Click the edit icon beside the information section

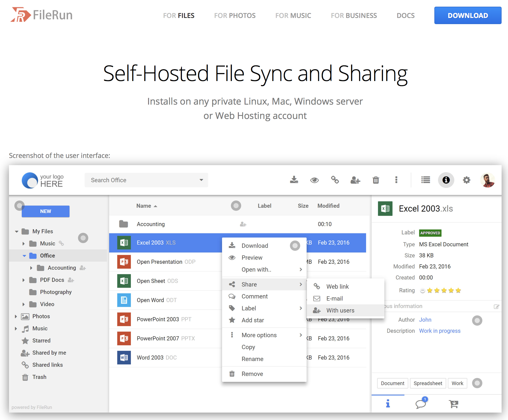coord(496,306)
